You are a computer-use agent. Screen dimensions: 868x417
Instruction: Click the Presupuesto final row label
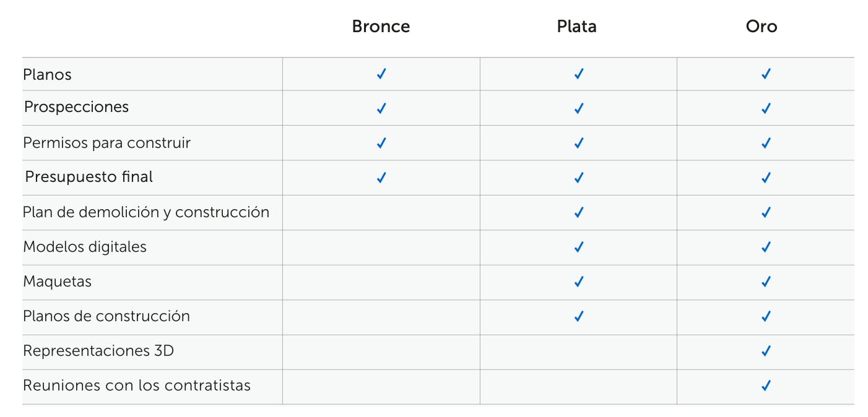click(89, 177)
